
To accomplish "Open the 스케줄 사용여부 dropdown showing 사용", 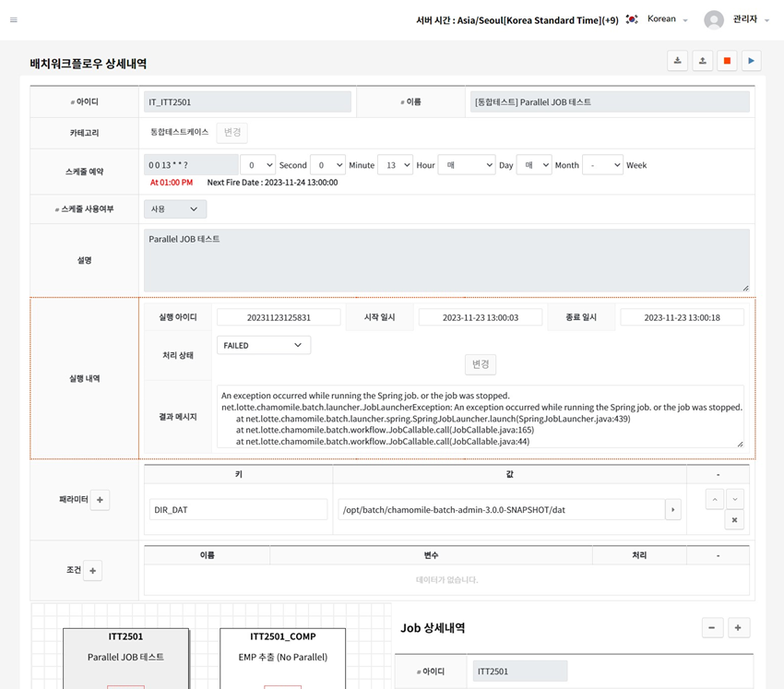I will pyautogui.click(x=175, y=209).
